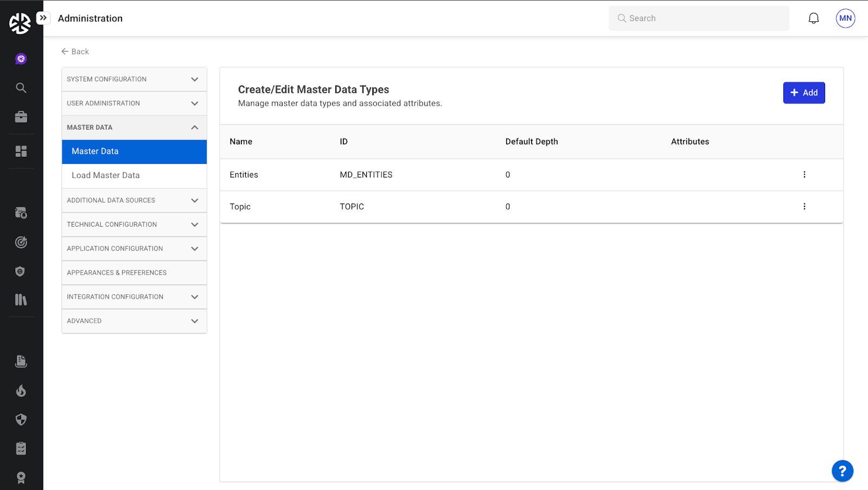The height and width of the screenshot is (490, 868).
Task: Go back using the Back link
Action: coord(75,52)
